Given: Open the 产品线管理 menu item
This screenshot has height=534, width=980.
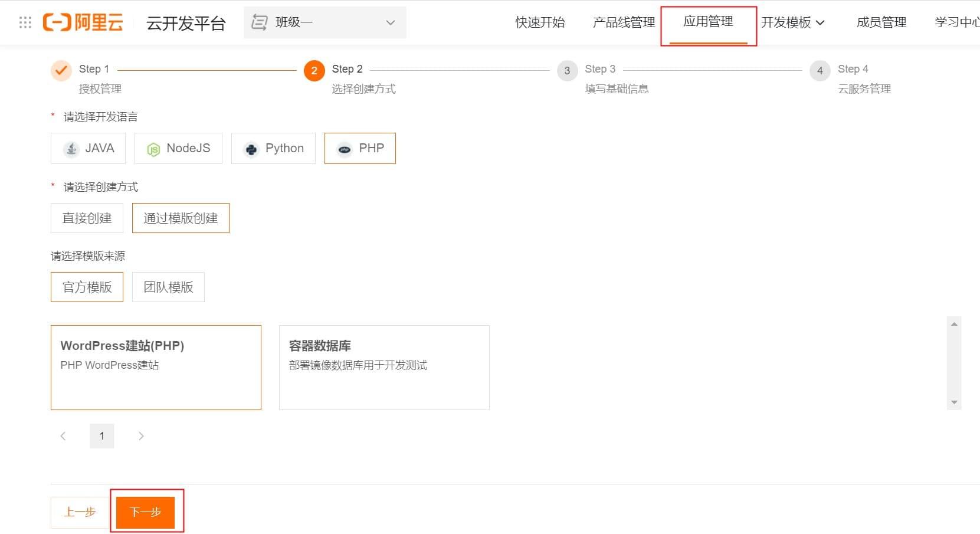Looking at the screenshot, I should click(x=624, y=22).
